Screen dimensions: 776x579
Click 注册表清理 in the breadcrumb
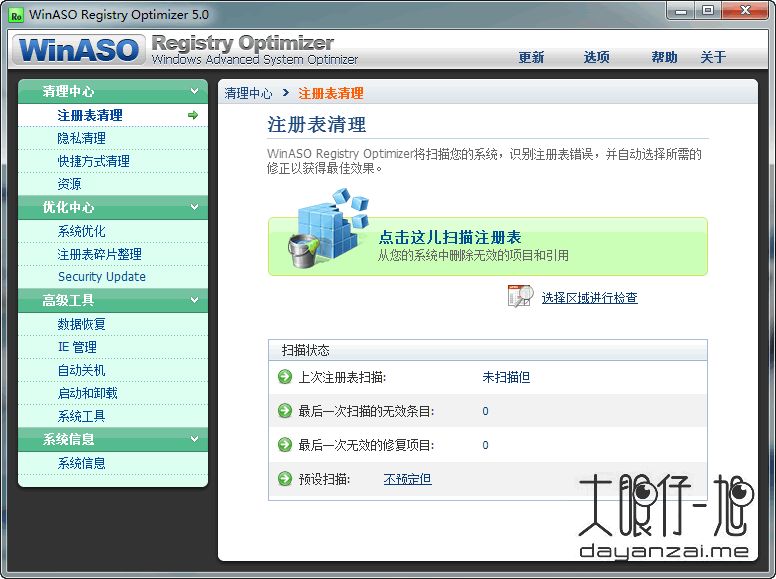[x=331, y=93]
